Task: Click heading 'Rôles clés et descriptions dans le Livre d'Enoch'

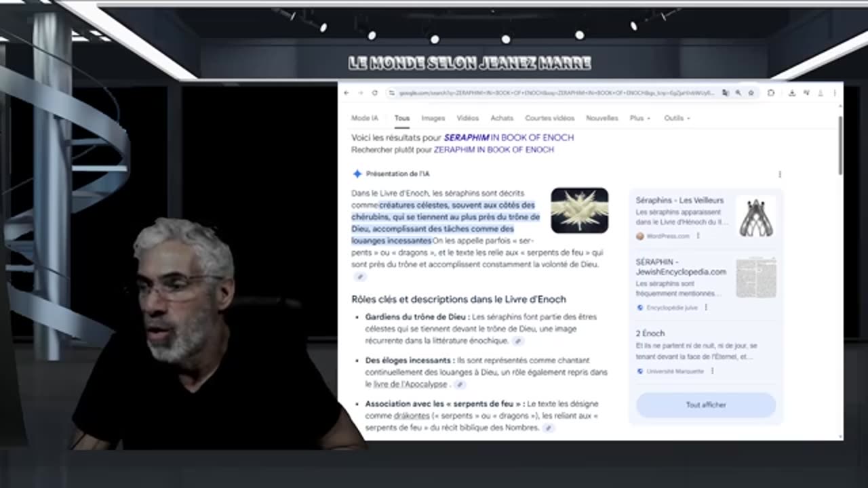Action: click(458, 299)
